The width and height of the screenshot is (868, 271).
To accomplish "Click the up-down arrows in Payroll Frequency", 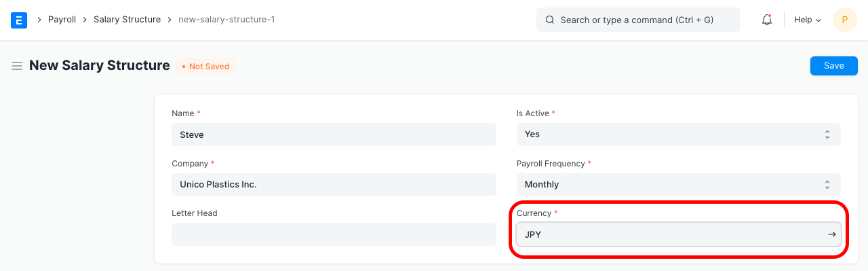I will tap(827, 184).
